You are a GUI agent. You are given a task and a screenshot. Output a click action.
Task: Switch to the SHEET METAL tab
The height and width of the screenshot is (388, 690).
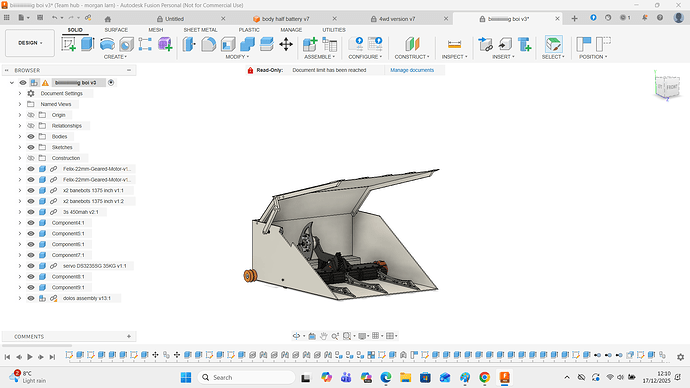pyautogui.click(x=200, y=30)
